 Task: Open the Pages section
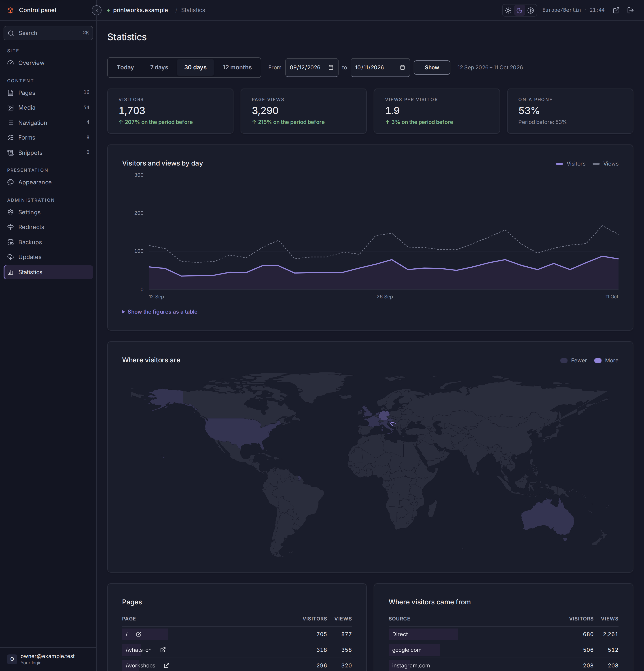(x=48, y=93)
